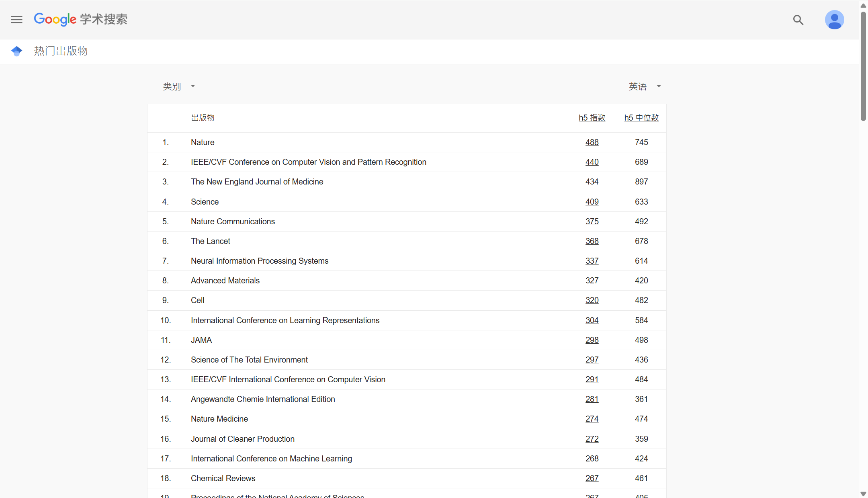
Task: Open ICLR's h5-index 304 link
Action: [x=592, y=320]
